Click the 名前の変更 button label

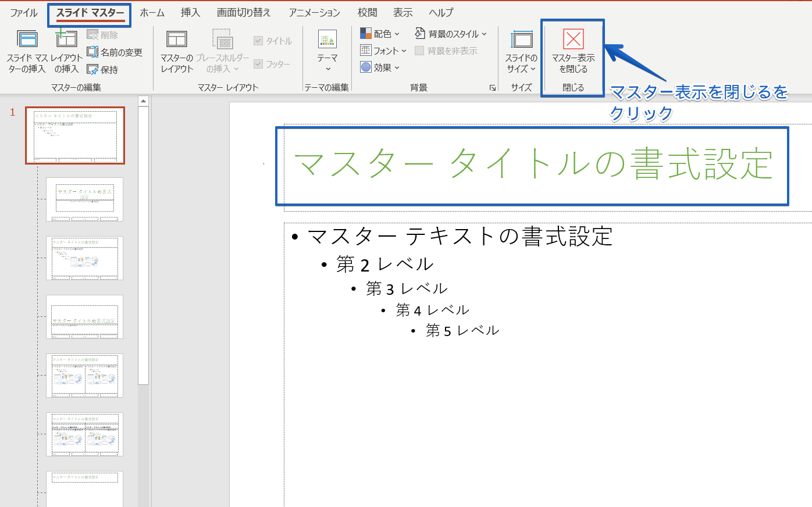coord(122,52)
